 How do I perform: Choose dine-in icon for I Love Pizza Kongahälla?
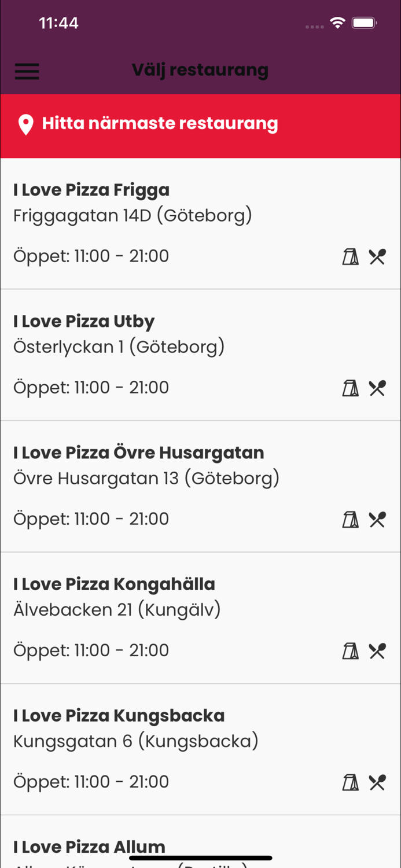(377, 650)
